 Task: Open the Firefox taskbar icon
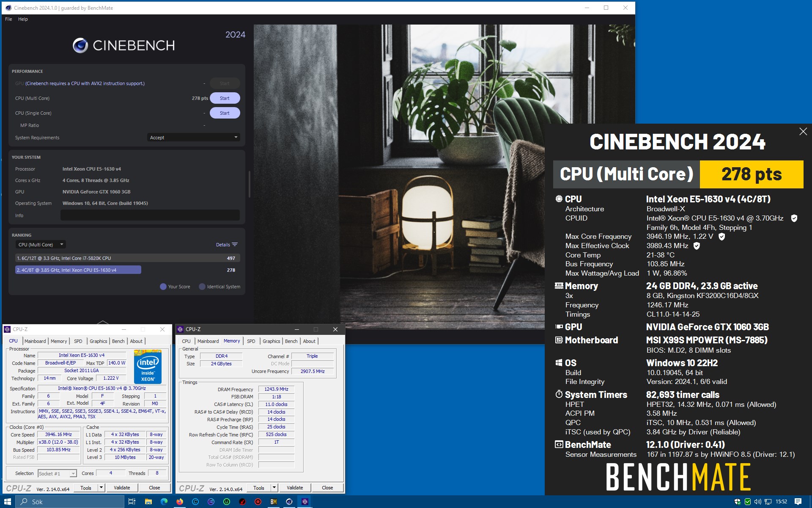(180, 502)
